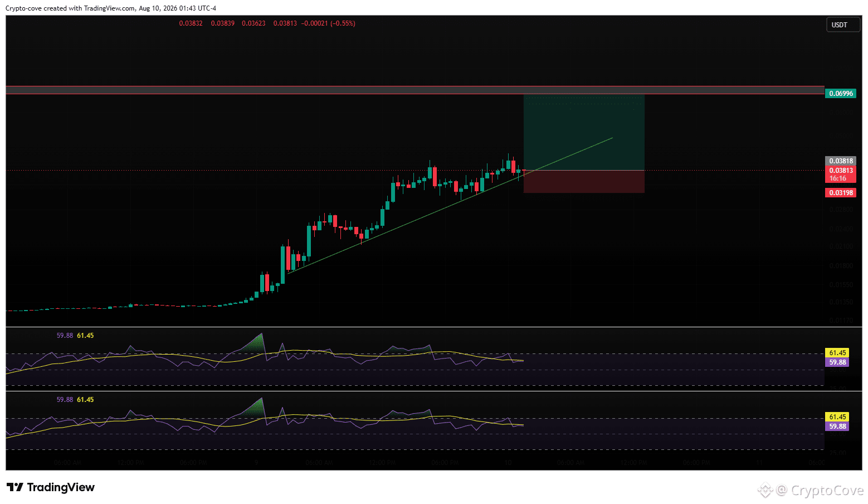Image resolution: width=868 pixels, height=504 pixels.
Task: Select the green profit target box
Action: pos(584,133)
